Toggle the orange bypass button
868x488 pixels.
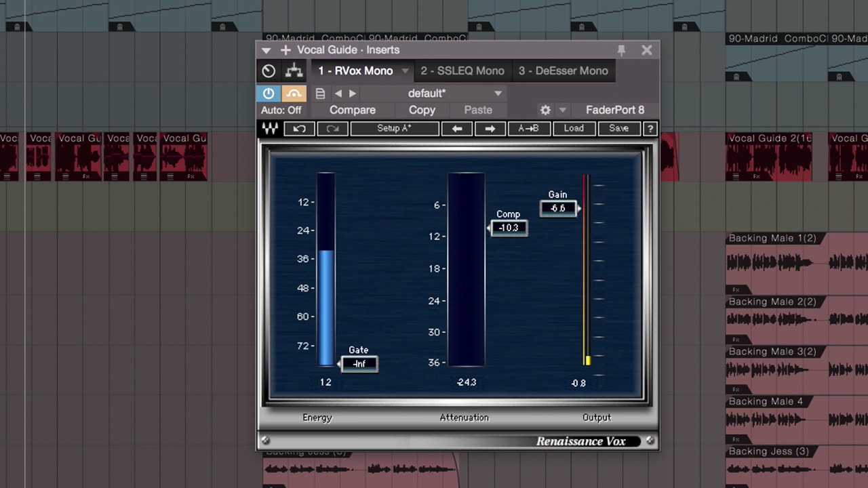click(294, 94)
